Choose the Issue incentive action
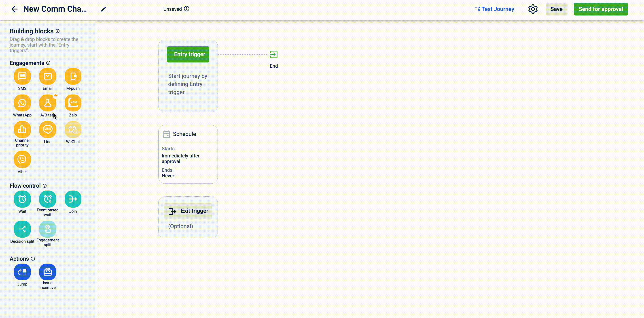 (47, 272)
